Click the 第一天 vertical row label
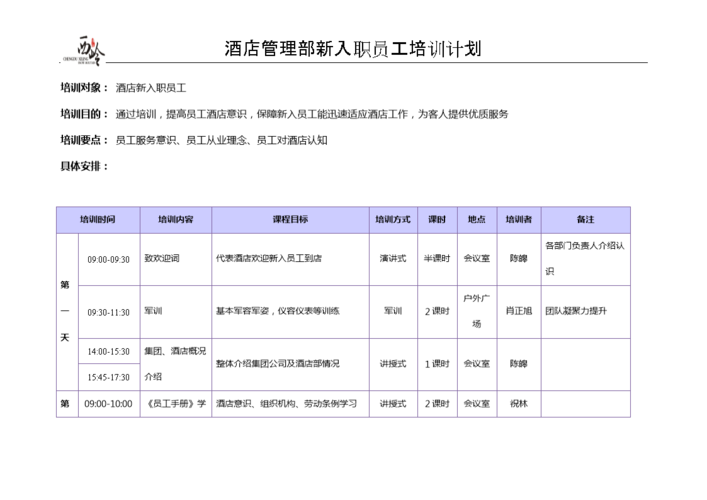 65,311
